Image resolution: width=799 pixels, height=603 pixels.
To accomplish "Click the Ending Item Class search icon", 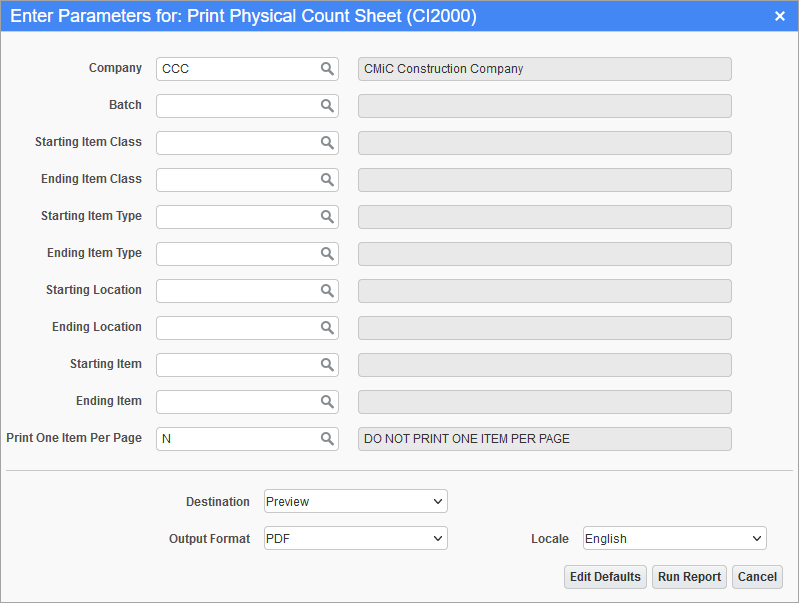I will [327, 180].
